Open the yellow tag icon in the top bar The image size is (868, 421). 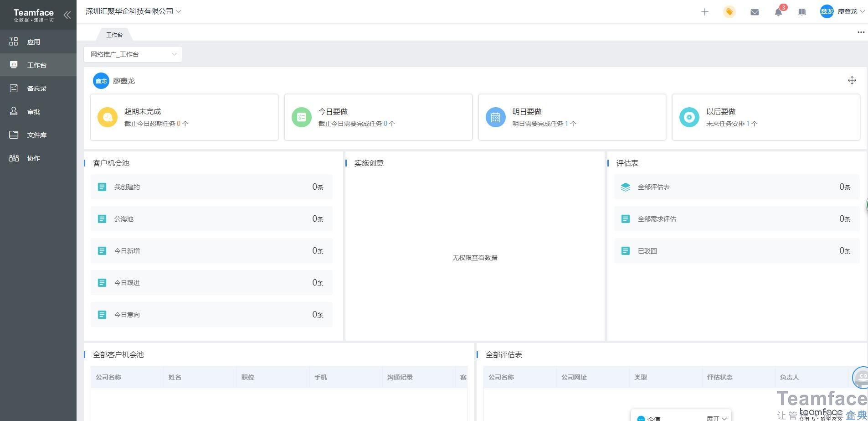point(729,11)
